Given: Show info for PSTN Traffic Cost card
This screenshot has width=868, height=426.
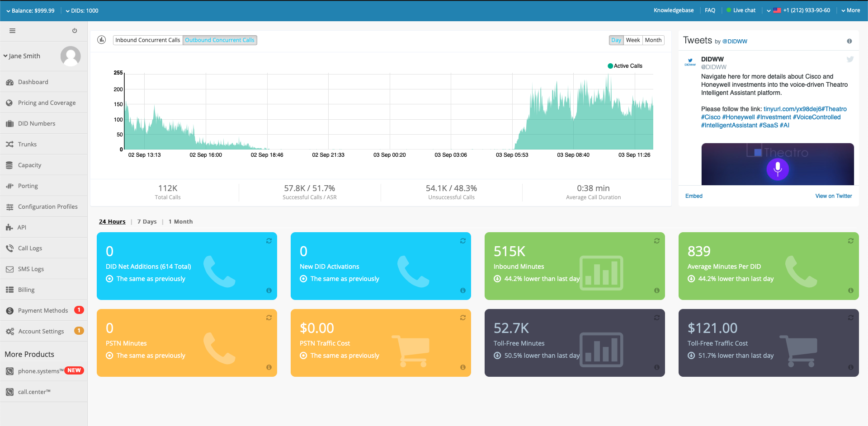Looking at the screenshot, I should click(x=463, y=367).
